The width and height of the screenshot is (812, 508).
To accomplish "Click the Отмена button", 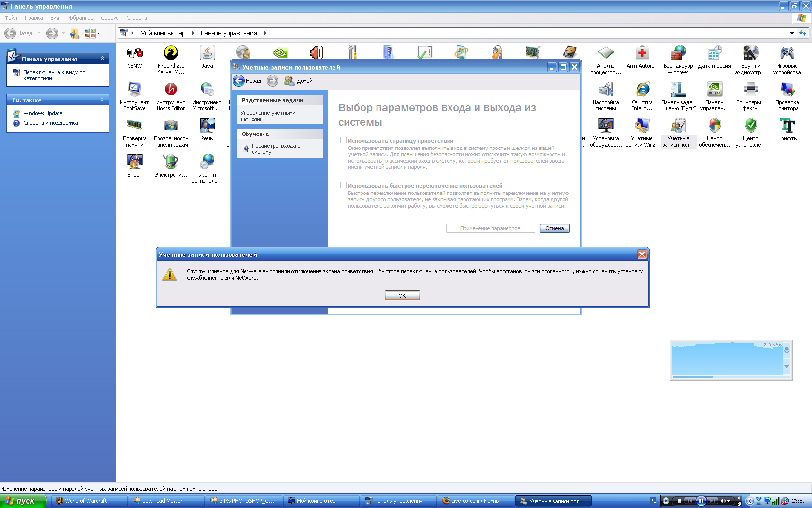I will coord(554,228).
